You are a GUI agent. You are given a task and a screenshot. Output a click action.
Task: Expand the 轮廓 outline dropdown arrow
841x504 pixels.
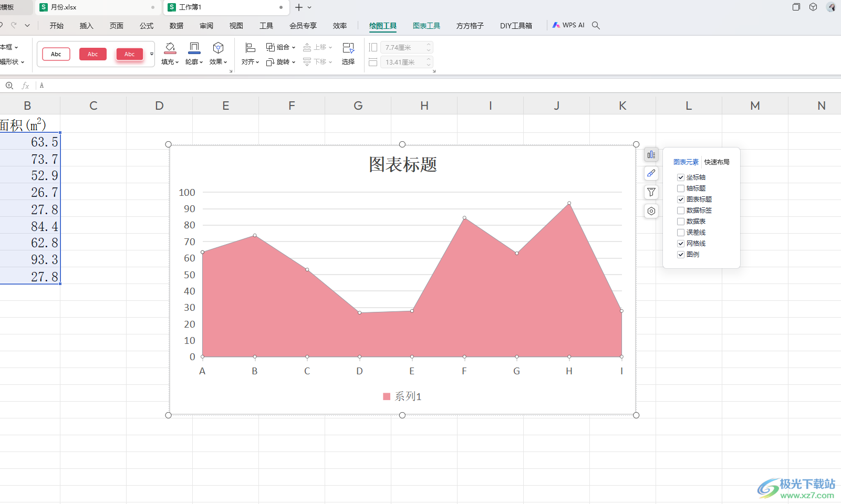click(x=201, y=62)
